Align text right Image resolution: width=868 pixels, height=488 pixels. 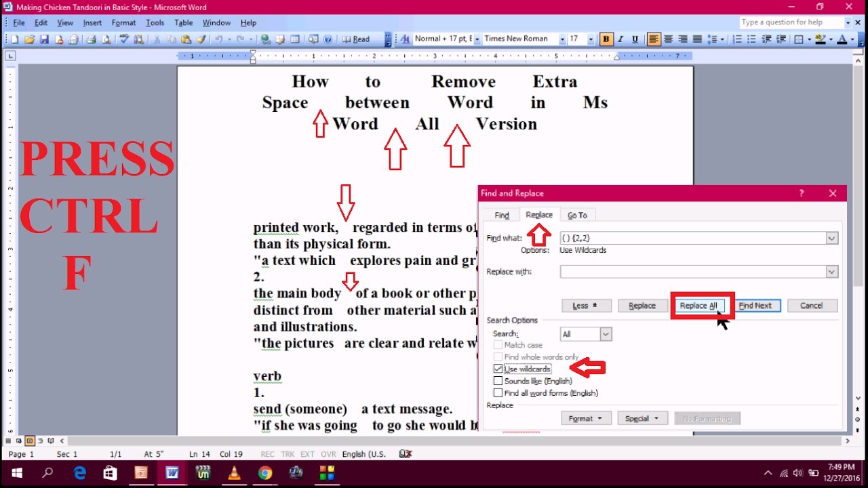click(x=683, y=39)
